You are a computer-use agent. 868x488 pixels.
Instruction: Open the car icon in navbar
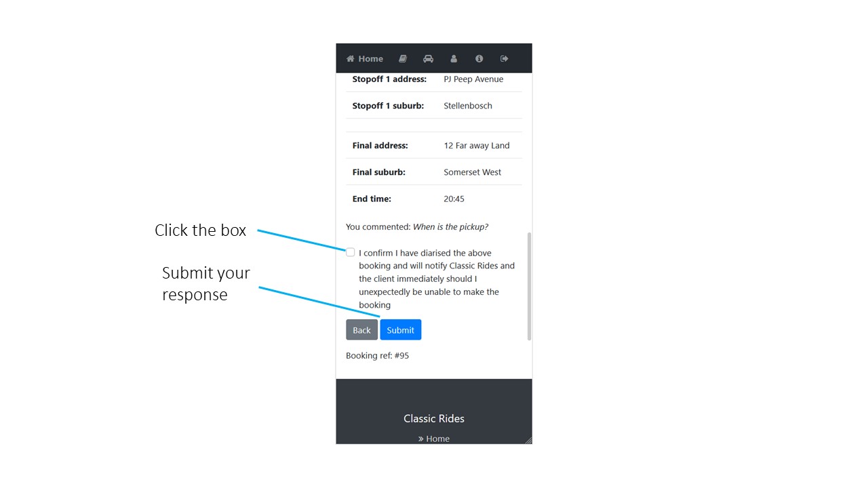pos(428,59)
